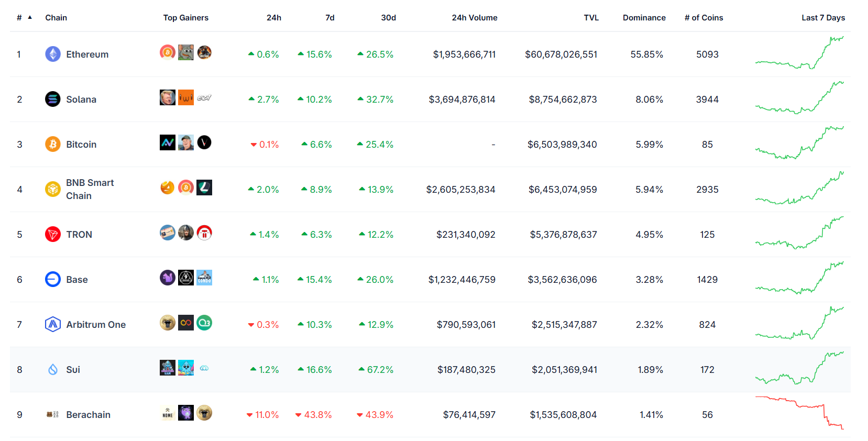
Task: Sort table by rank number column
Action: (x=20, y=18)
